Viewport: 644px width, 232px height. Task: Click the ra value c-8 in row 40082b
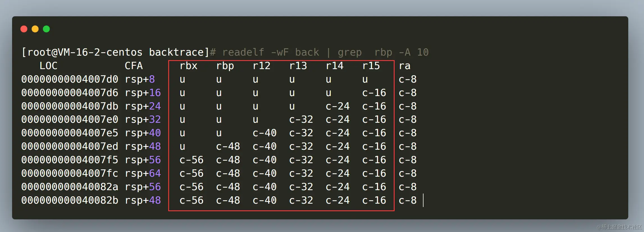(408, 200)
